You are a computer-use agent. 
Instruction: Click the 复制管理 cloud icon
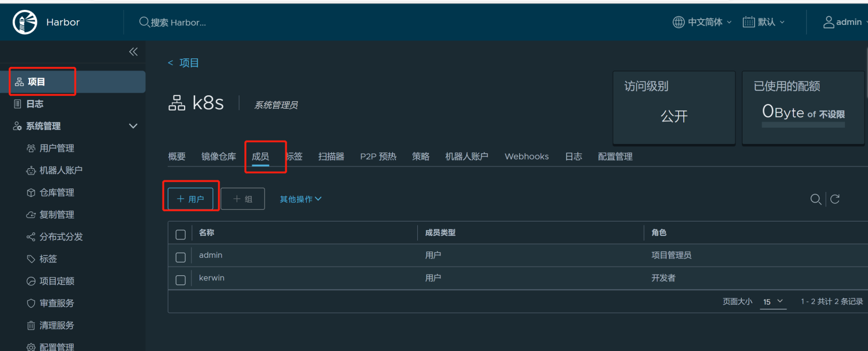click(x=31, y=215)
